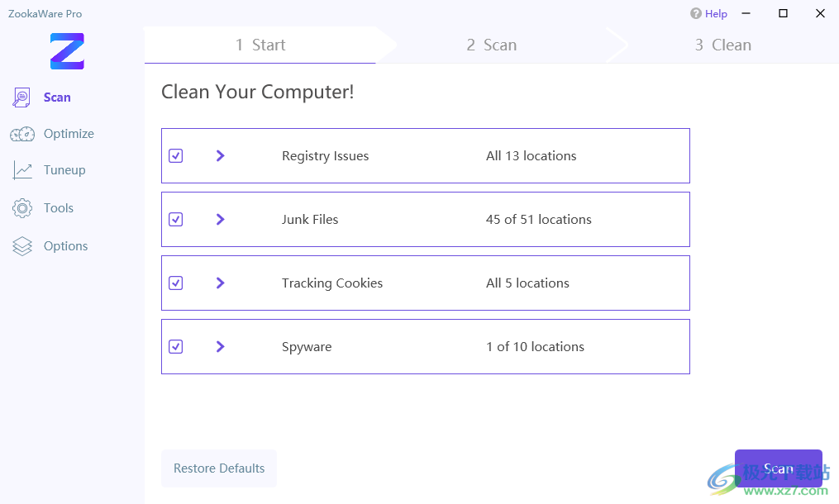The width and height of the screenshot is (839, 504).
Task: Select the Scan magnifier icon in sidebar
Action: 22,97
